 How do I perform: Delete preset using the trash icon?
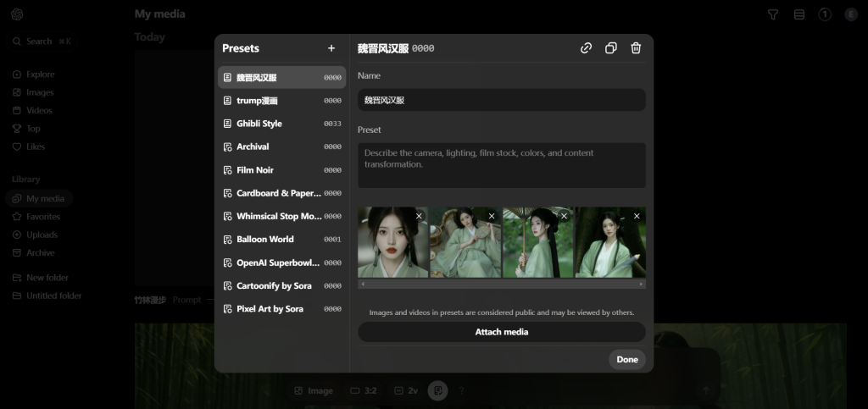coord(636,48)
